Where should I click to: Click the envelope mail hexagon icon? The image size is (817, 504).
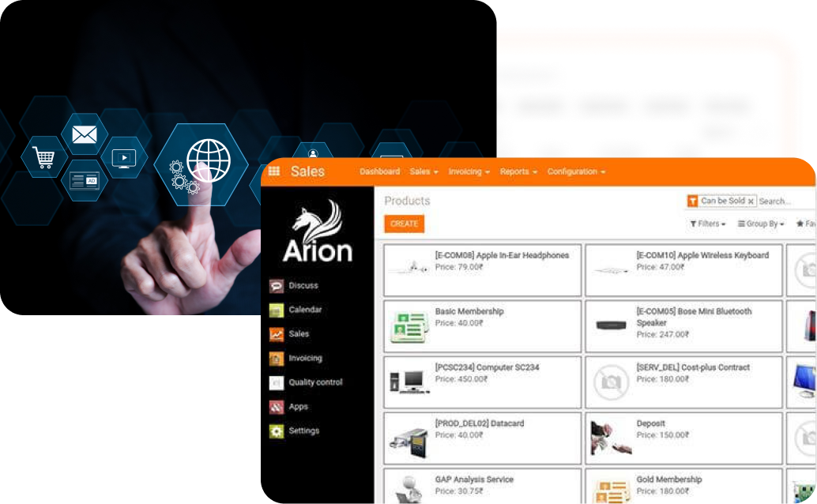point(85,134)
